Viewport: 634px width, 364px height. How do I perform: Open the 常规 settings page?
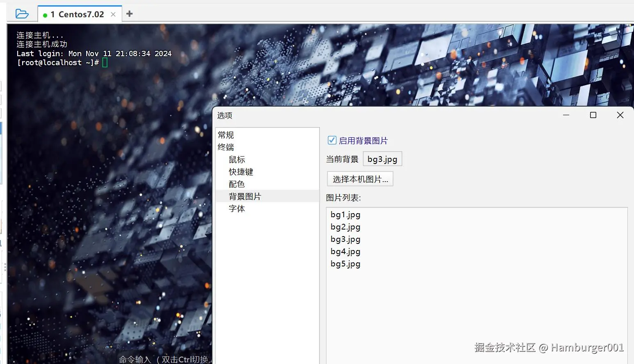(226, 134)
